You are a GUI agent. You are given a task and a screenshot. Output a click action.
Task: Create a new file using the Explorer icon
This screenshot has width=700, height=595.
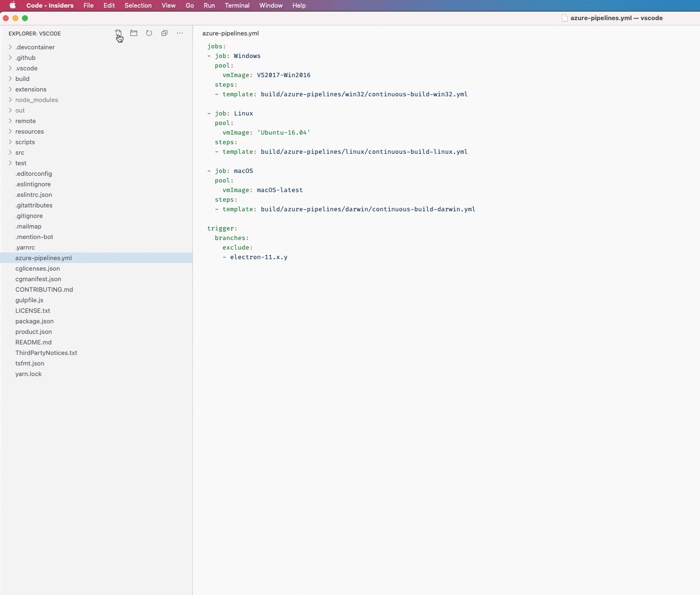118,33
